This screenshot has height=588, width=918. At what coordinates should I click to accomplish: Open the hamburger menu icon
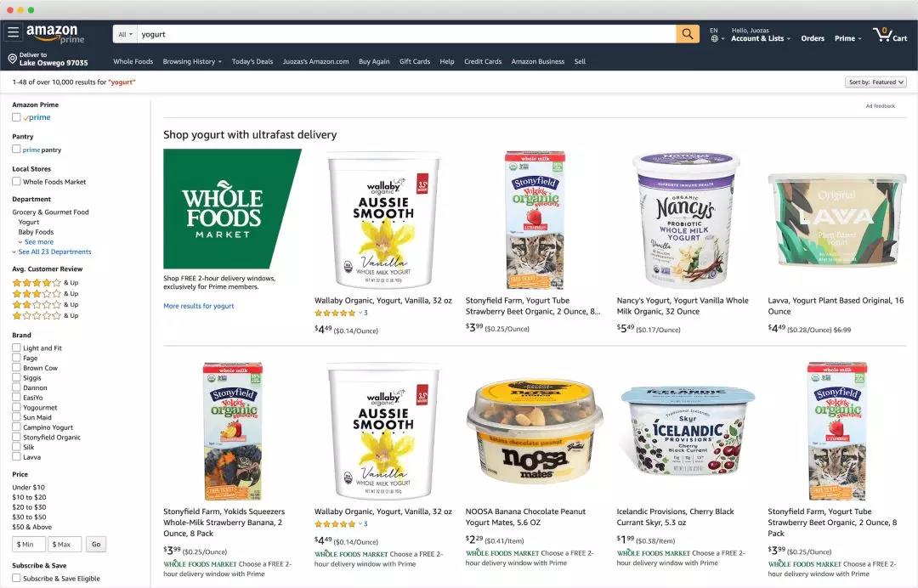tap(13, 32)
